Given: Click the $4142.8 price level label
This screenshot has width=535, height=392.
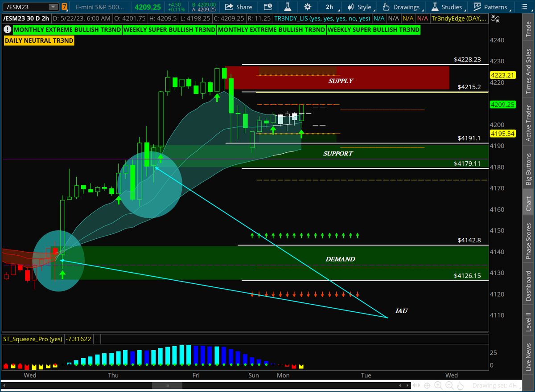Looking at the screenshot, I should 469,240.
